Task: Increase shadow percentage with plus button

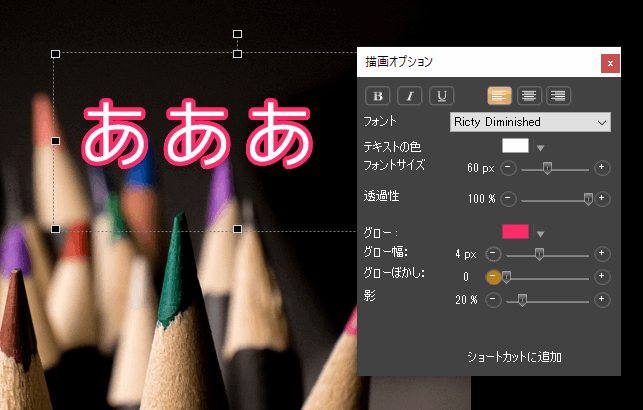Action: [x=602, y=300]
